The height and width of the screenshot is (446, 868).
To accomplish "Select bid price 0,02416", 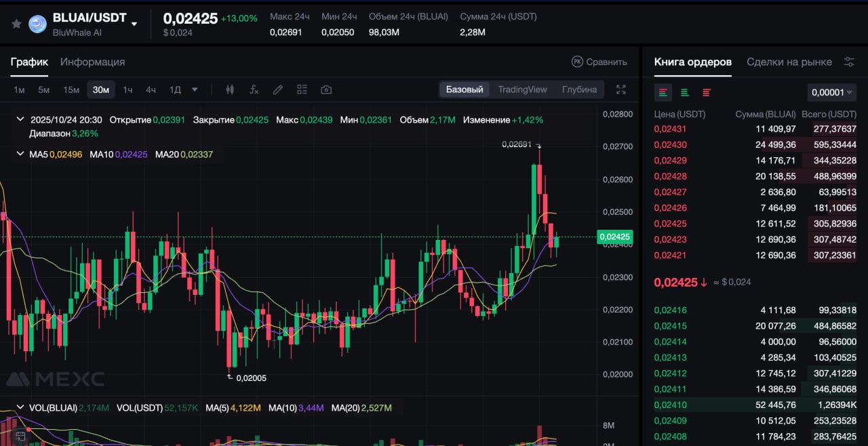I will tap(670, 310).
